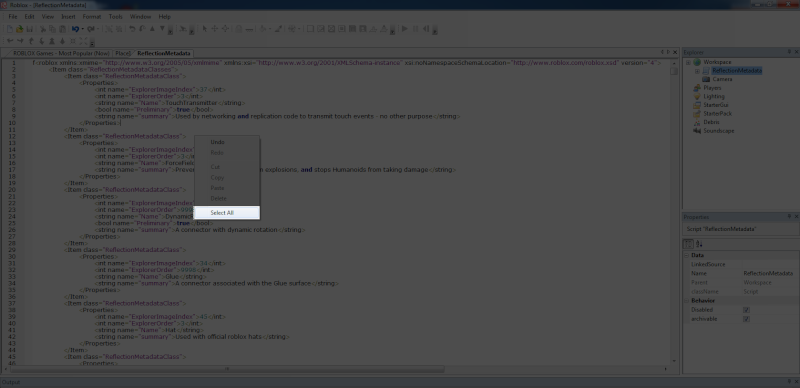Click the Cut scissors toolbar icon
Image resolution: width=800 pixels, height=388 pixels.
click(x=42, y=29)
